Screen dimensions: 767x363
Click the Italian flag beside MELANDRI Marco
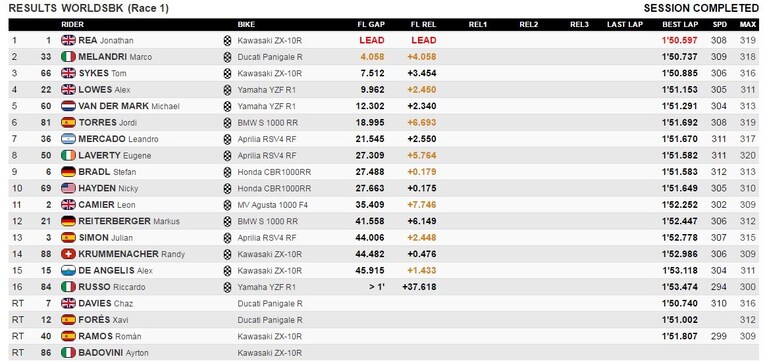click(x=68, y=57)
